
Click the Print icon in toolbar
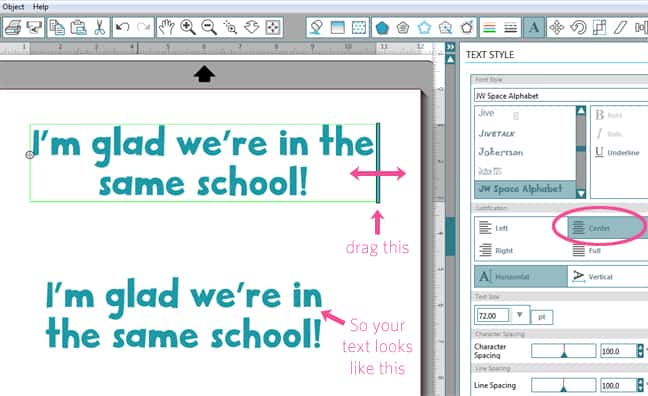tap(13, 28)
